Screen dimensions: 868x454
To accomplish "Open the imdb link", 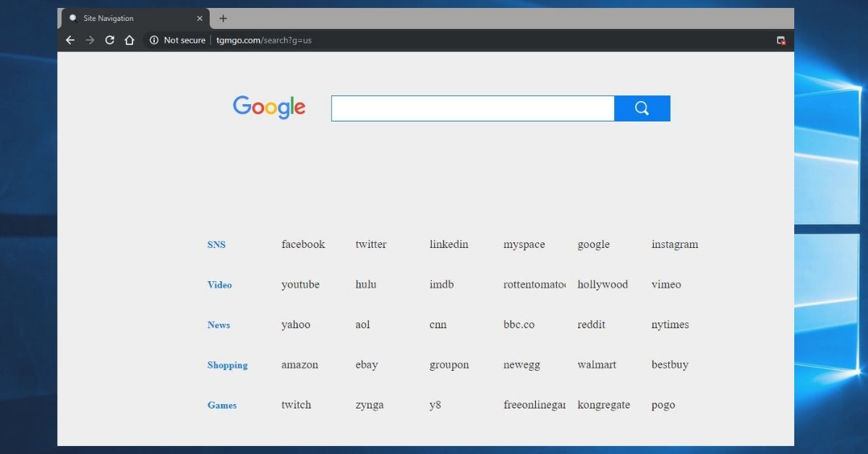I will 442,285.
